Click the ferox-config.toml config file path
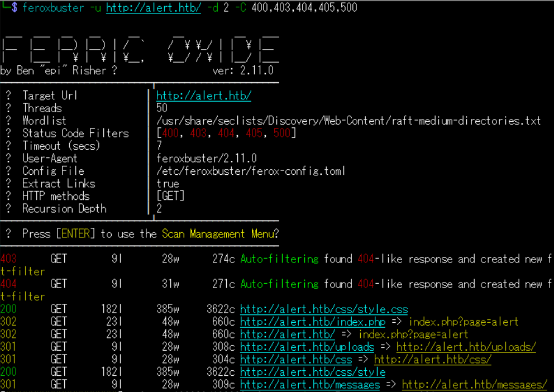This screenshot has width=554, height=392. tap(251, 171)
